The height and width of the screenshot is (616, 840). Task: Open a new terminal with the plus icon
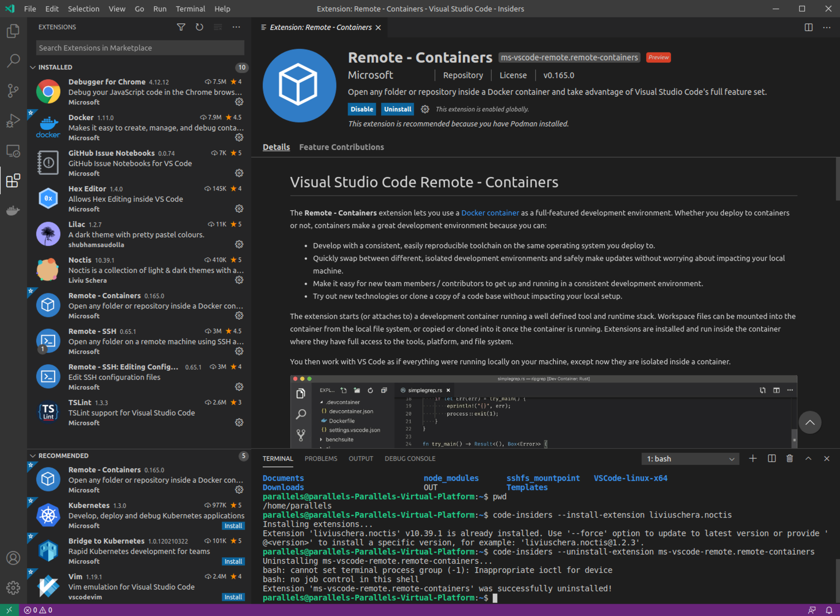(x=753, y=459)
